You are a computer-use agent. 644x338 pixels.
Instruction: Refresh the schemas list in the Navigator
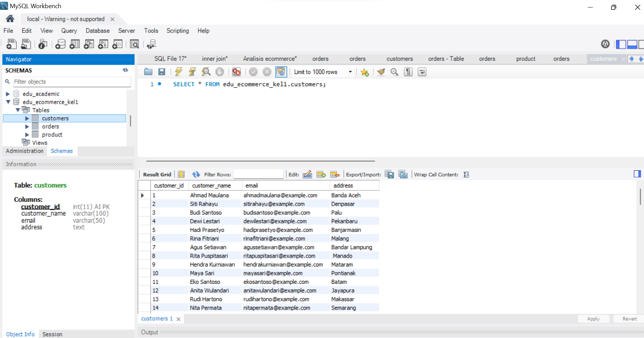[125, 70]
